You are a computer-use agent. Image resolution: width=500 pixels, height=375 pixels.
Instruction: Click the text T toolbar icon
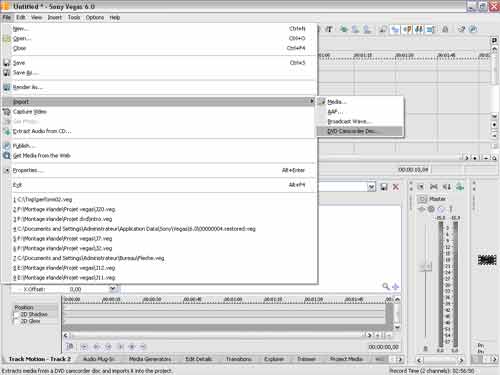[329, 29]
